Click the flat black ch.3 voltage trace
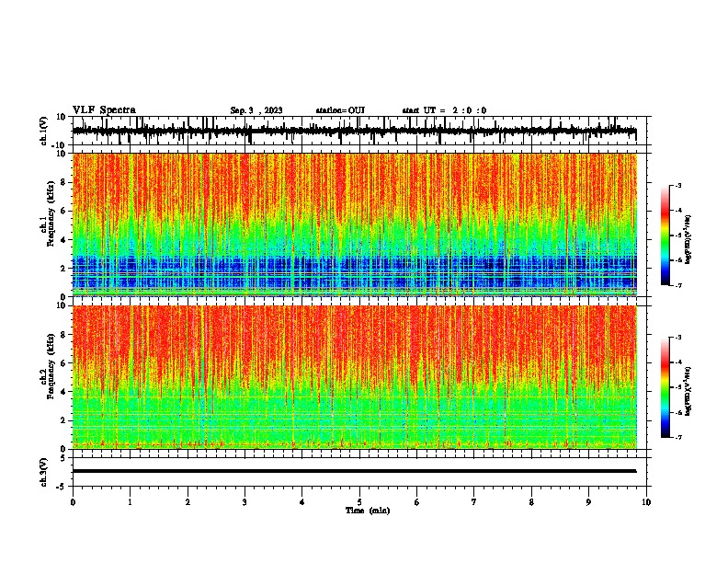The width and height of the screenshot is (728, 563). pos(354,471)
